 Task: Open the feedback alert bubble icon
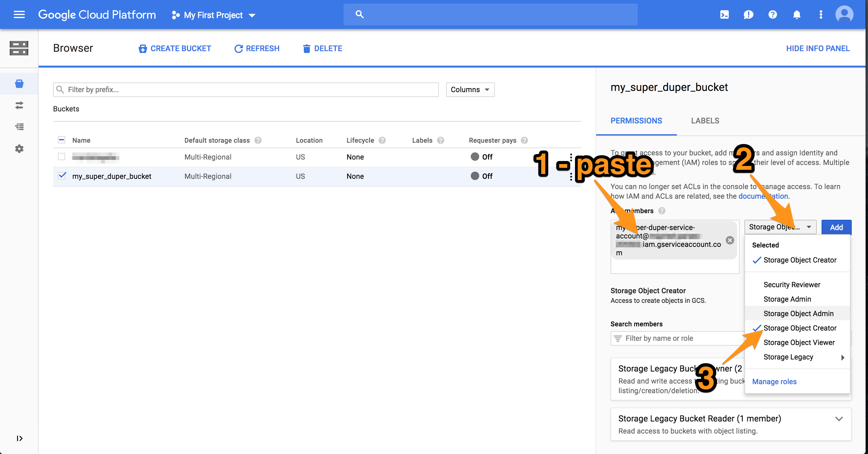click(x=748, y=14)
